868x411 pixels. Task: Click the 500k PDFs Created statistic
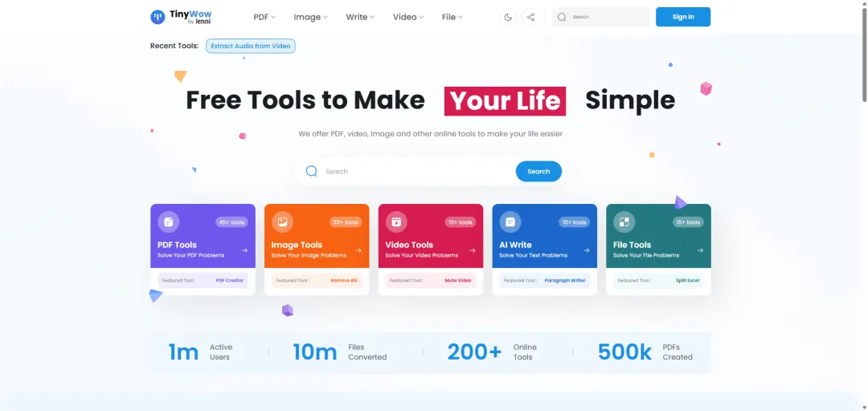tap(645, 352)
